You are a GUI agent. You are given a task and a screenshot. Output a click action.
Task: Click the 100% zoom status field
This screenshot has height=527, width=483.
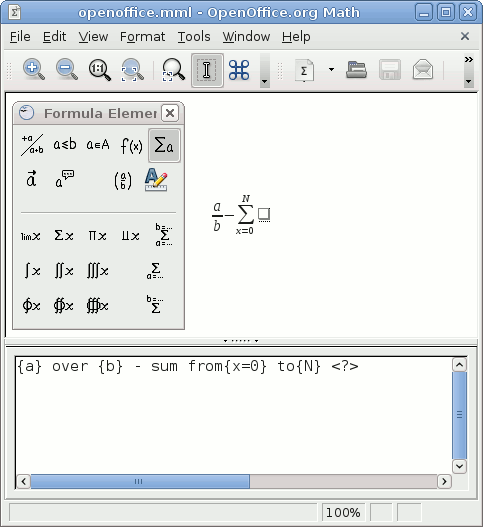point(344,513)
